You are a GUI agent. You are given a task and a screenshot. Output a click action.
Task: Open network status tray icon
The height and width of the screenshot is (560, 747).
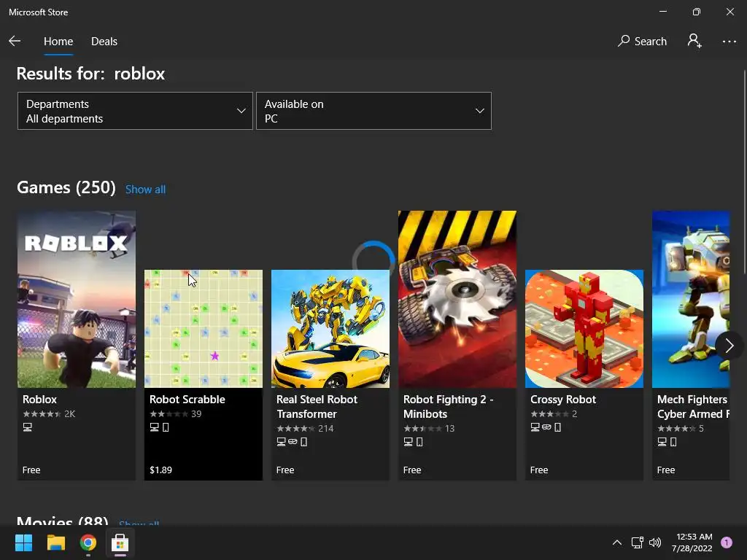click(x=637, y=542)
